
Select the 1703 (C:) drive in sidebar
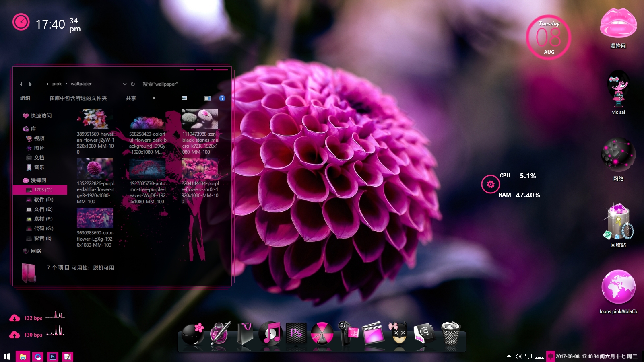point(43,190)
